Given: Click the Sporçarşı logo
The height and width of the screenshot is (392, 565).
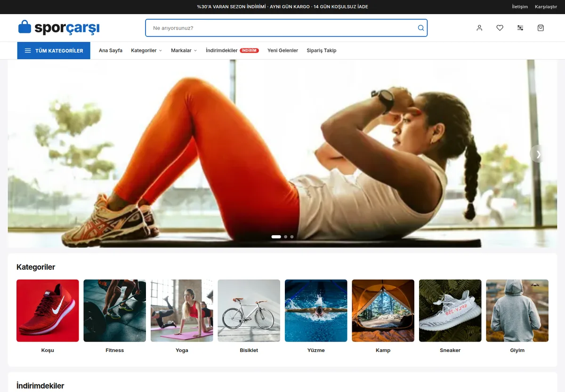Looking at the screenshot, I should (59, 27).
